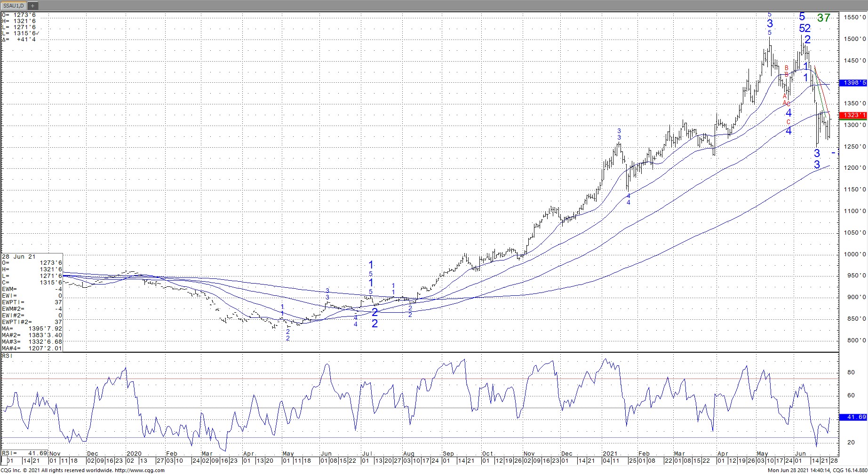Click the small box at time axis start
This screenshot has width=868, height=474.
[4, 460]
